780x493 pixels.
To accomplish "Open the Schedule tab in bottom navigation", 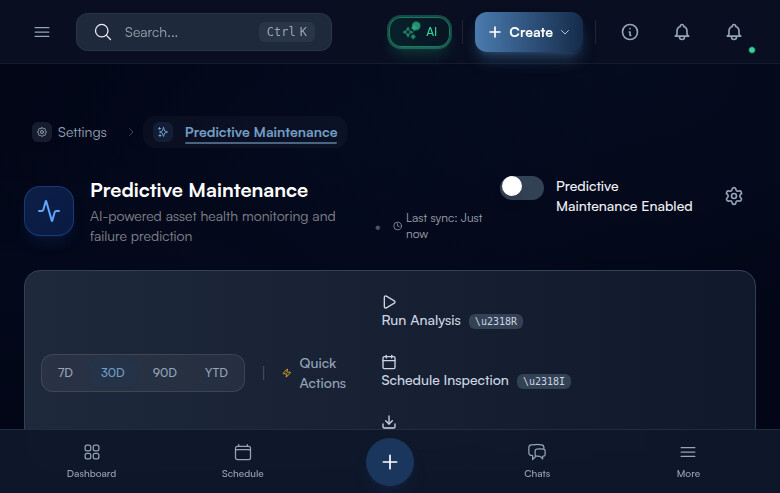I will tap(242, 461).
